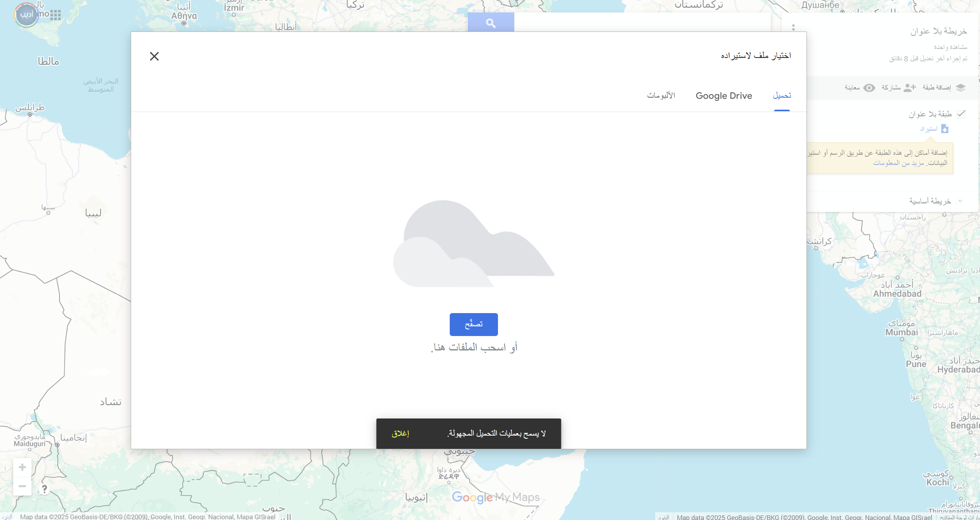Click the zoom in plus button

22,467
